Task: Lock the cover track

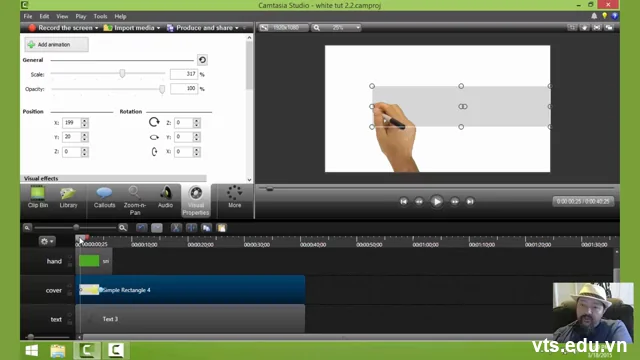Action: tap(70, 293)
